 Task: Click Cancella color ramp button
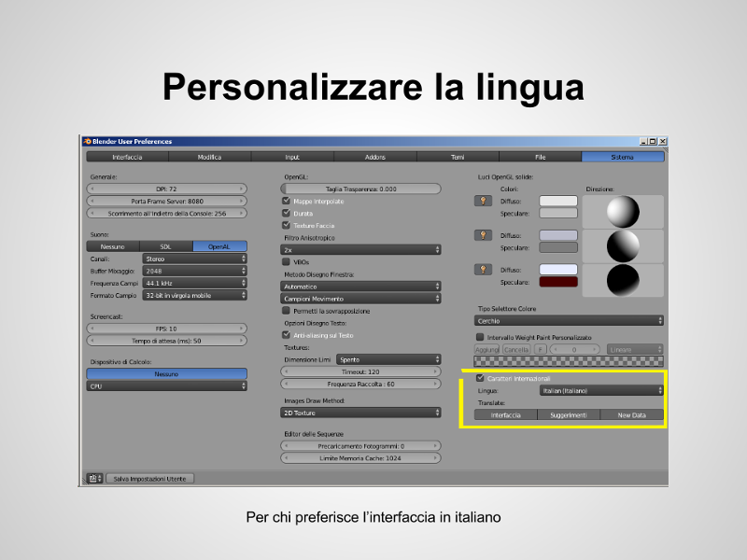[516, 349]
